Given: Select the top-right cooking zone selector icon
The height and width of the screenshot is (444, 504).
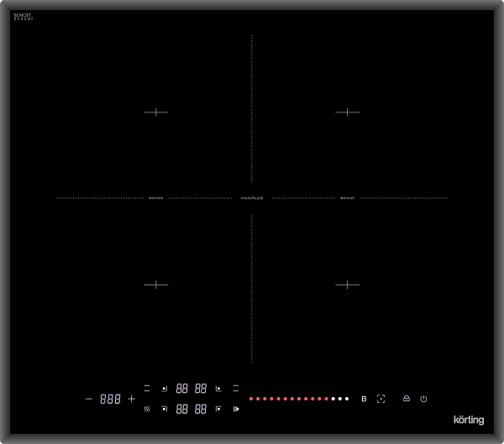Looking at the screenshot, I should tap(218, 389).
